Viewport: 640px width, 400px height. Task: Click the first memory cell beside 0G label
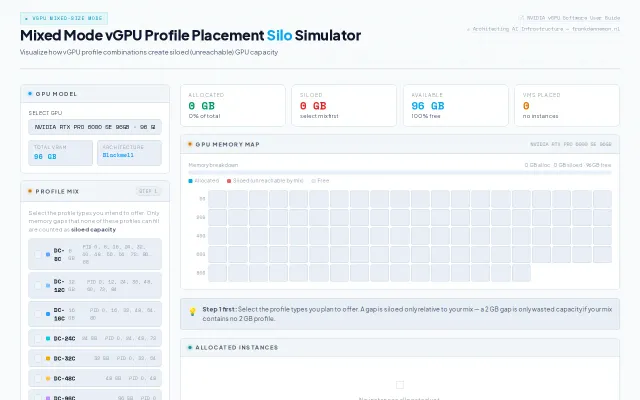click(x=217, y=199)
